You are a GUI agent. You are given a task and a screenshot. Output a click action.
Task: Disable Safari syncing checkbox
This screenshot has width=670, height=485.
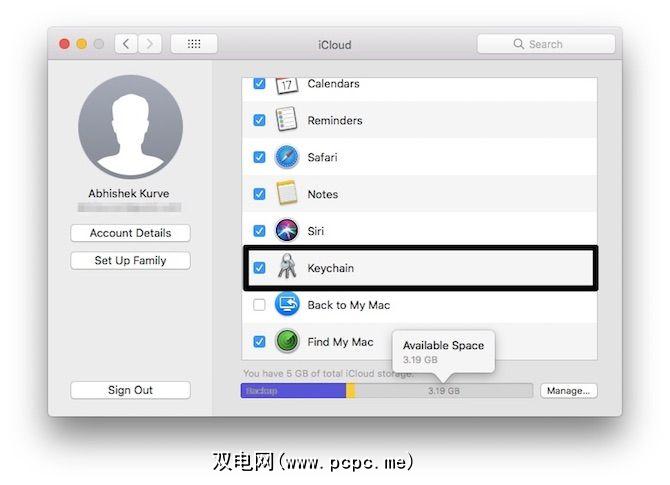259,157
